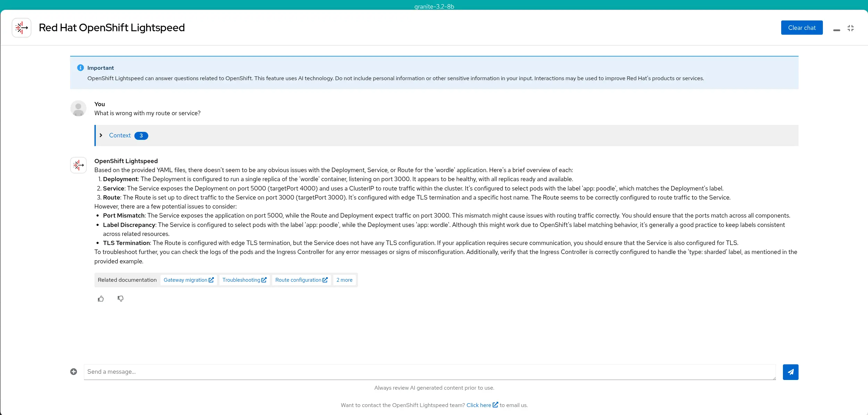Collapse the chat from fullscreen mode
Image resolution: width=868 pixels, height=415 pixels.
(x=851, y=28)
